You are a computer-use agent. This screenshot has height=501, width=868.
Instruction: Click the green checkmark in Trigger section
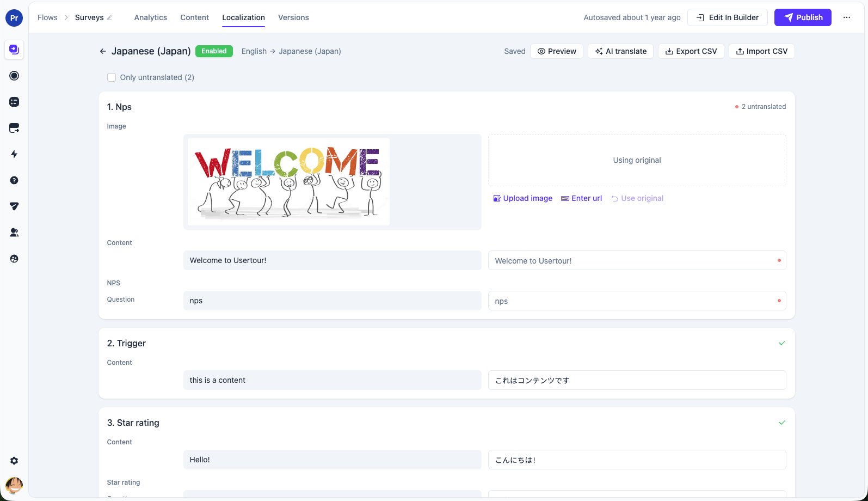tap(782, 343)
